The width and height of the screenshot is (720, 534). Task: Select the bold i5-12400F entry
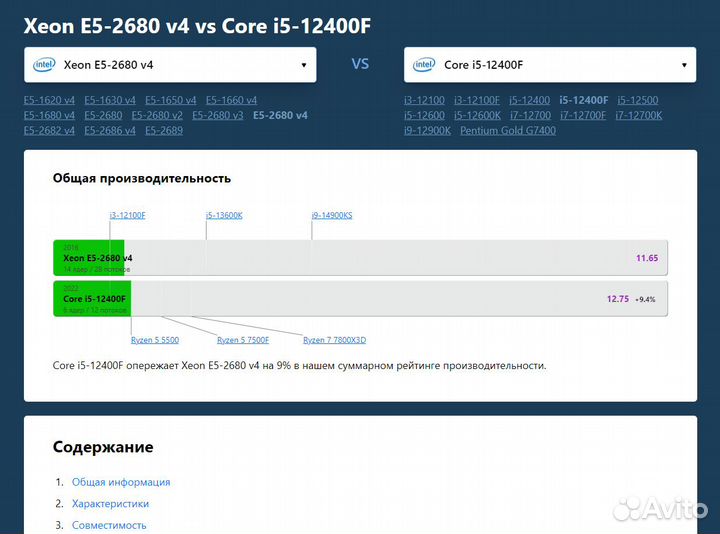click(584, 100)
